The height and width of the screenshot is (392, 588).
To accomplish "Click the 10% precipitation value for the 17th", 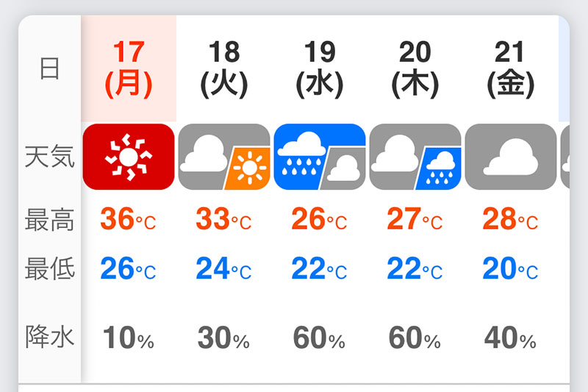I will 129,338.
